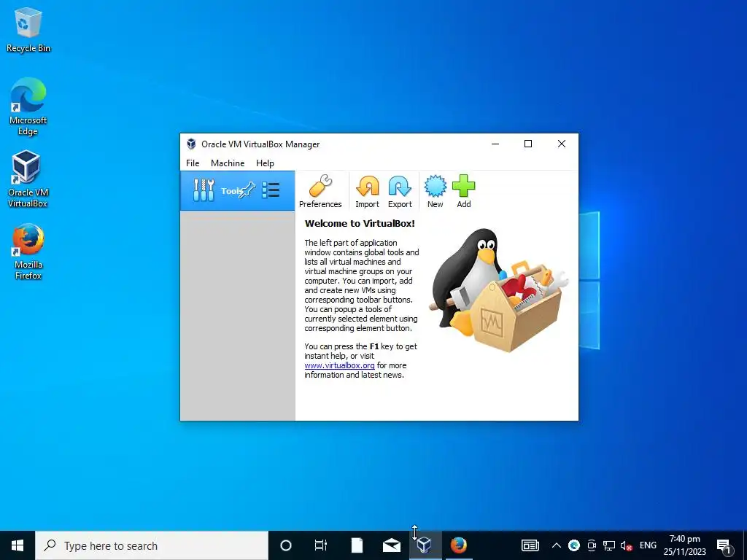Image resolution: width=747 pixels, height=560 pixels.
Task: Click the green circular tray icon
Action: tap(574, 545)
